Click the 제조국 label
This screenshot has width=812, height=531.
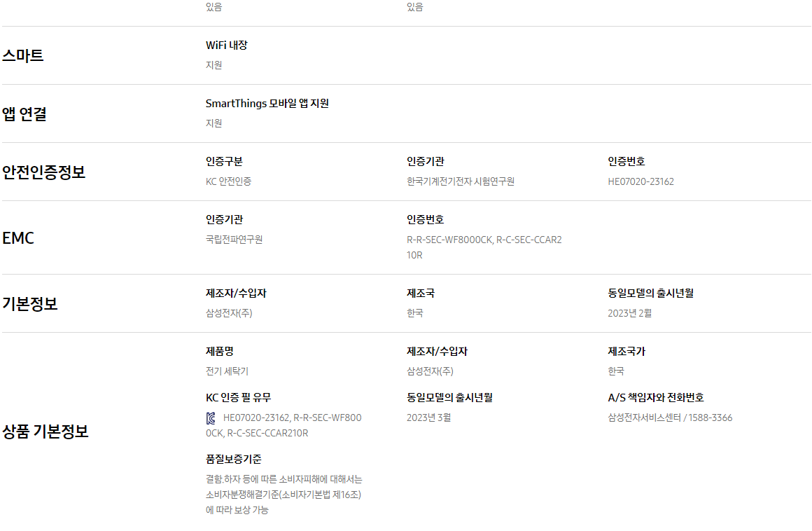tap(421, 293)
